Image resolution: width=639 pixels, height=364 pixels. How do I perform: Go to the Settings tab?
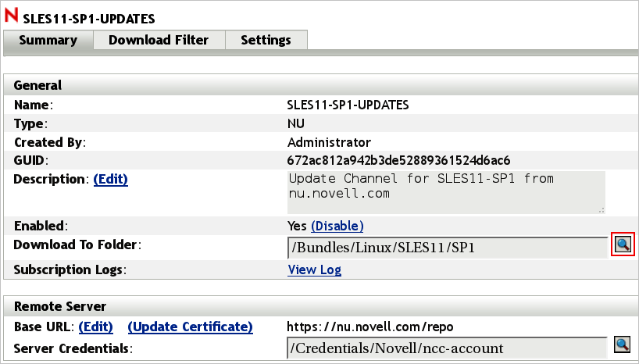pos(266,40)
